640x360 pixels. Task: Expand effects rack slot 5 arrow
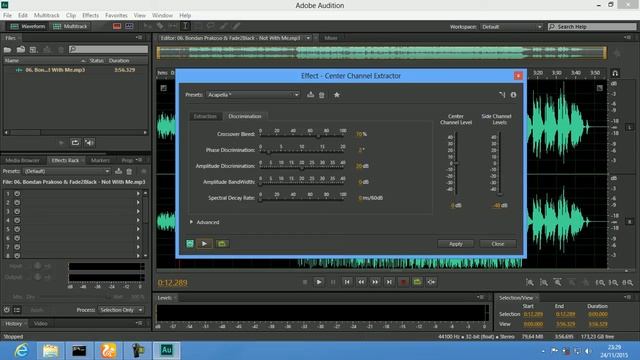[x=138, y=229]
